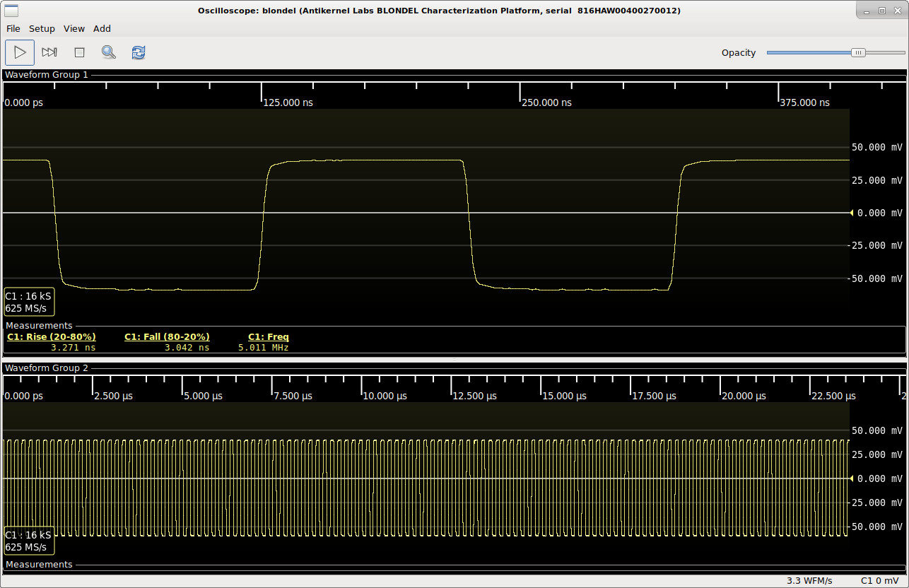Viewport: 909px width, 588px height.
Task: Stop acquisition with the square stop icon
Action: tap(79, 52)
